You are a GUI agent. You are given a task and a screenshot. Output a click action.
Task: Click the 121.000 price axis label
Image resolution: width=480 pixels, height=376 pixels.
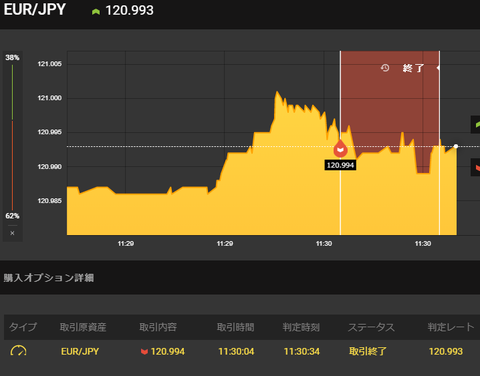click(x=49, y=98)
